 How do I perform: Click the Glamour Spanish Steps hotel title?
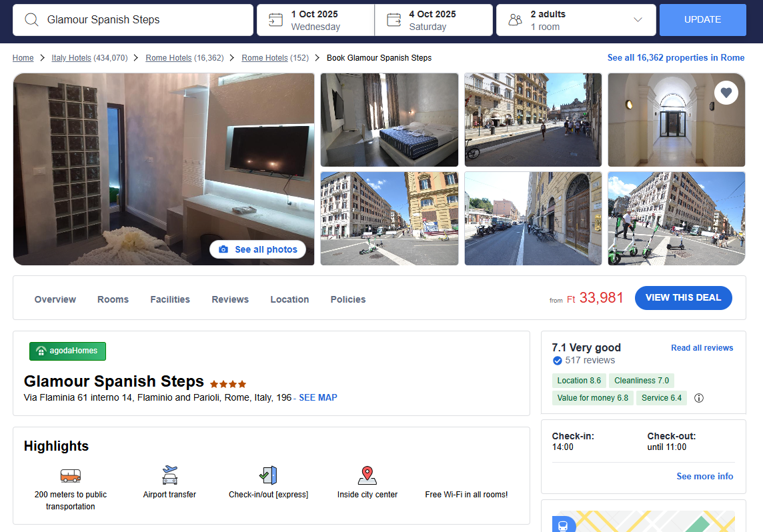(114, 381)
